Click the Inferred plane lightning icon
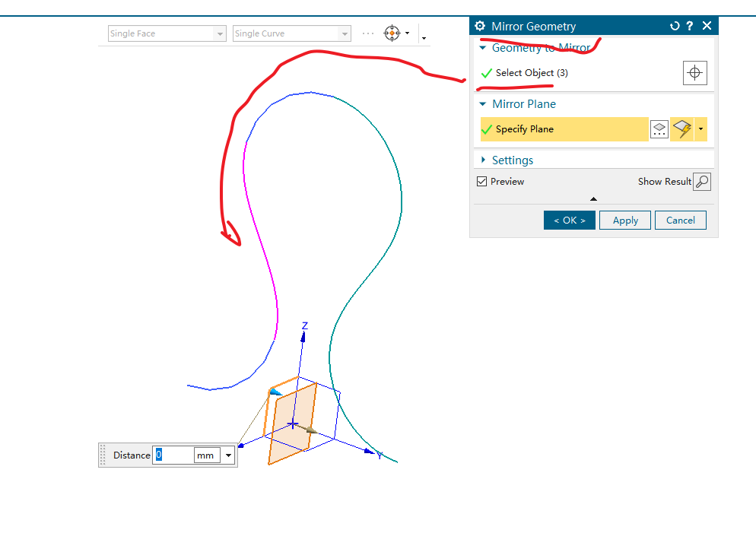This screenshot has height=549, width=756. click(682, 129)
